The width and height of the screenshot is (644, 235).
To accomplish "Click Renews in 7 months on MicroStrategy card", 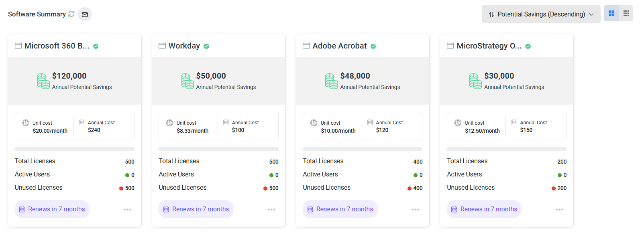I will [485, 209].
